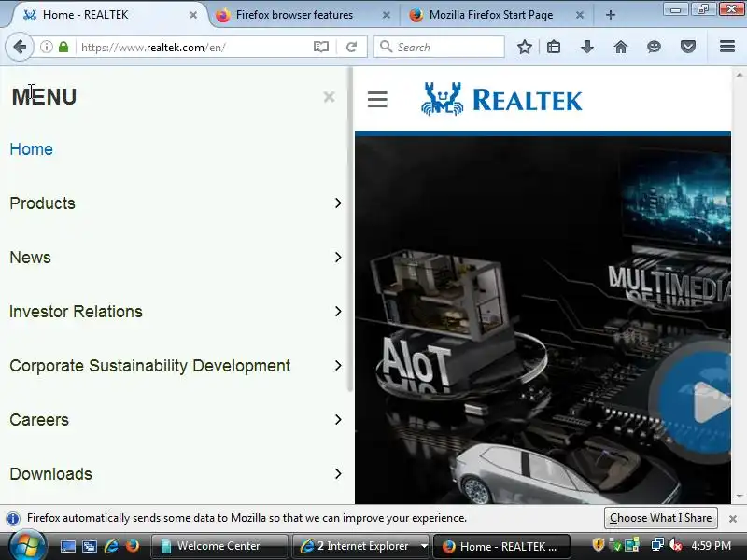Open Welcome Center taskbar button
This screenshot has height=560, width=747.
coord(219,546)
